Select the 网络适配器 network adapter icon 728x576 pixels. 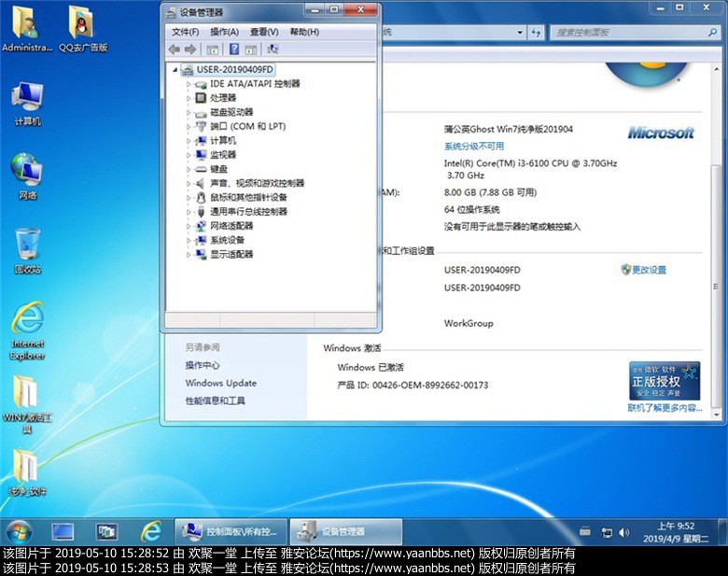pos(201,226)
